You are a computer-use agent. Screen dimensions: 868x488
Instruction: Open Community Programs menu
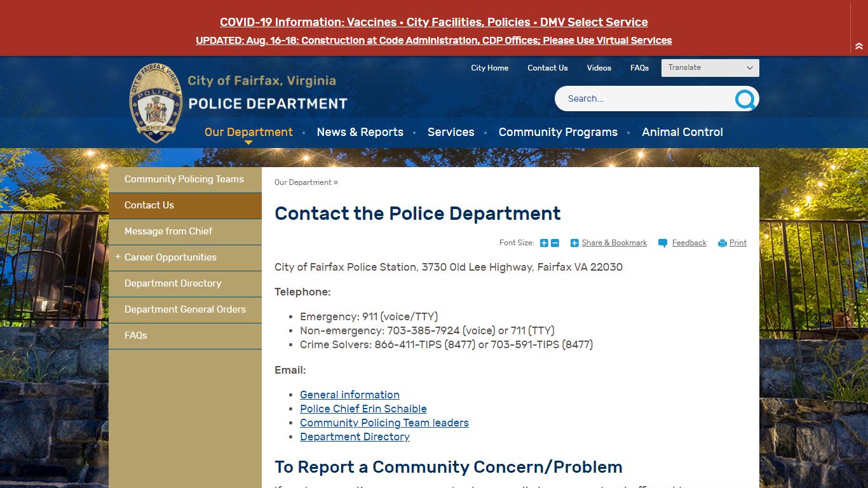click(x=558, y=132)
